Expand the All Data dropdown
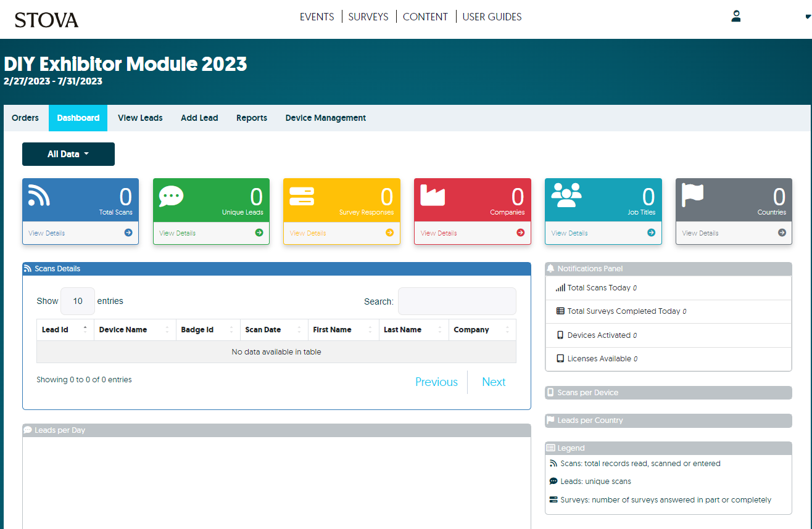812x529 pixels. 68,154
